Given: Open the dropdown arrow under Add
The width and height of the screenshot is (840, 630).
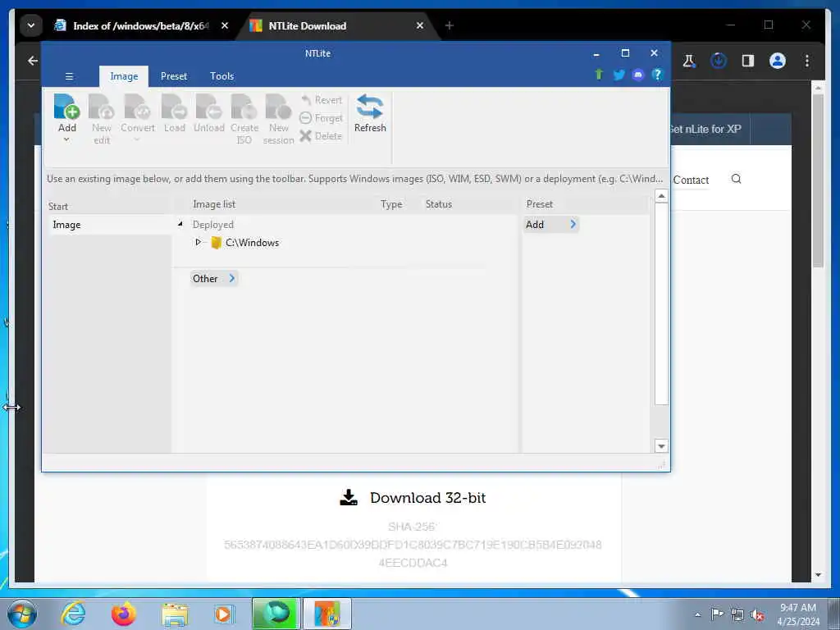Looking at the screenshot, I should click(x=66, y=139).
